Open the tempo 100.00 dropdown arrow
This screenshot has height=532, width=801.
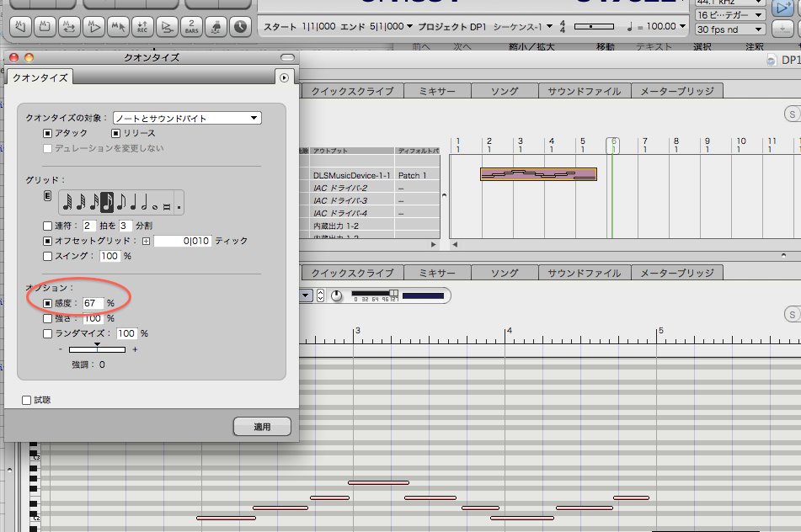tap(682, 26)
